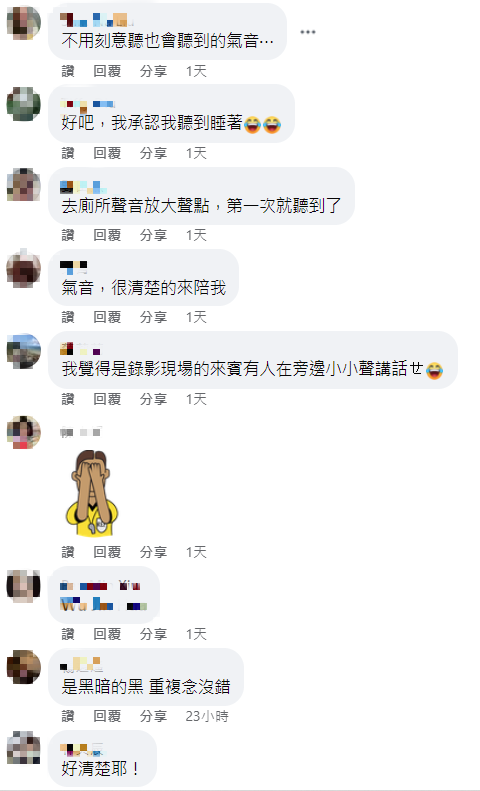Image resolution: width=480 pixels, height=791 pixels.
Task: Share the sticker comment
Action: [153, 552]
